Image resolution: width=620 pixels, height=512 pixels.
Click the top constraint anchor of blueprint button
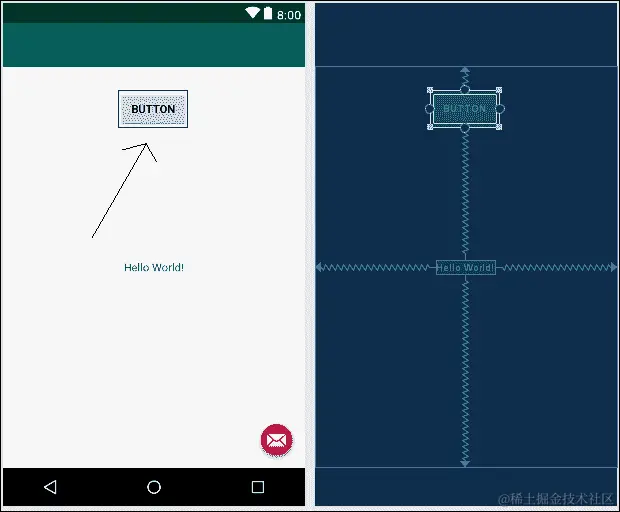[465, 90]
